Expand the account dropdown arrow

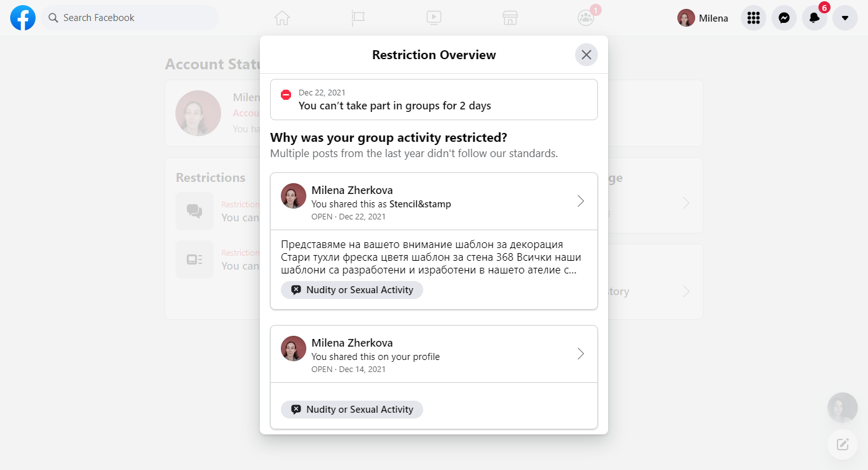point(845,18)
